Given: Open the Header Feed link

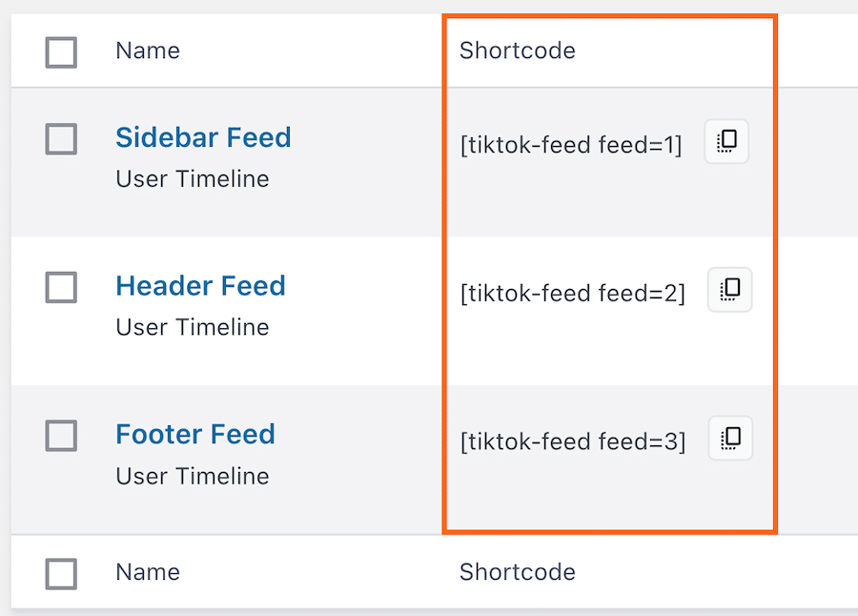Looking at the screenshot, I should click(200, 286).
